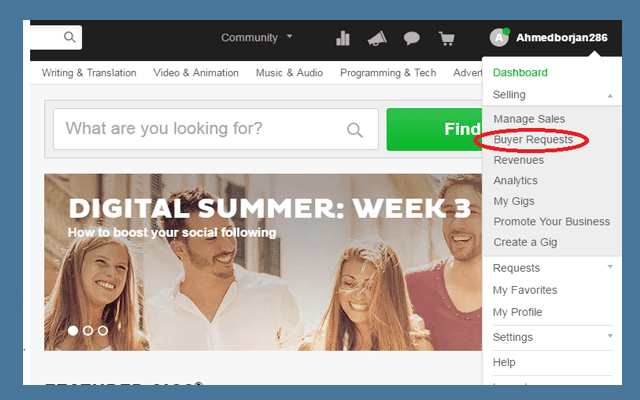
Task: Click the Ahmedborjan286 username
Action: click(562, 38)
